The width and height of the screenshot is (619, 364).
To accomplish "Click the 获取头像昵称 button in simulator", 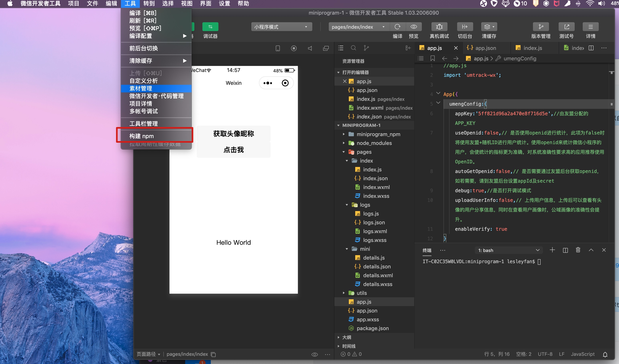I will click(x=234, y=134).
